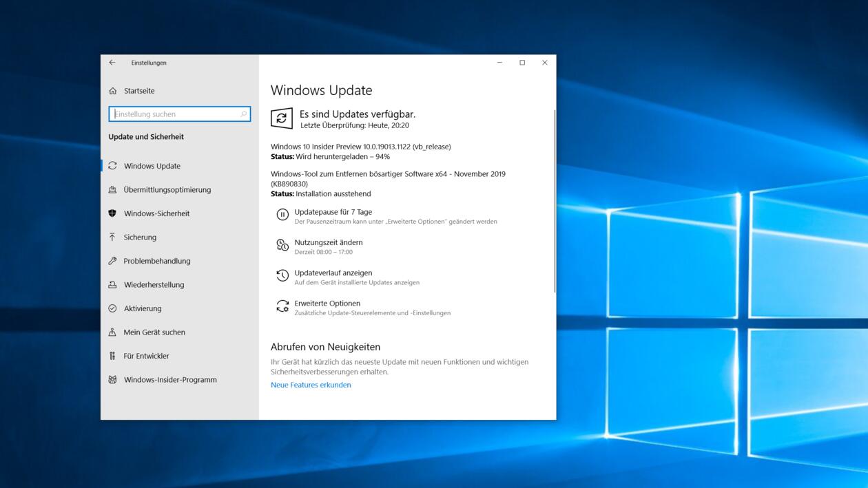The height and width of the screenshot is (488, 868).
Task: Click the Windows Update page heading
Action: coord(321,90)
